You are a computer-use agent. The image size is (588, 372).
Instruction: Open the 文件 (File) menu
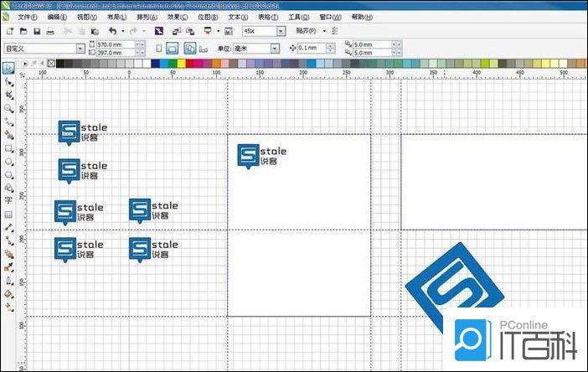point(28,18)
